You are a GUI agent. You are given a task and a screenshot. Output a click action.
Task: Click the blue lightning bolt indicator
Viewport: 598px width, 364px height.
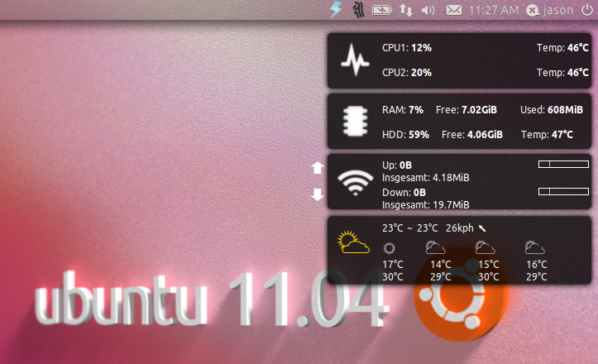336,10
